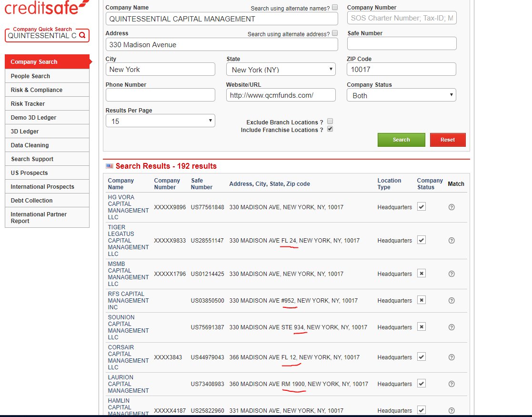Viewport: 532px width, 417px height.
Task: Click the green Search button
Action: (x=402, y=140)
